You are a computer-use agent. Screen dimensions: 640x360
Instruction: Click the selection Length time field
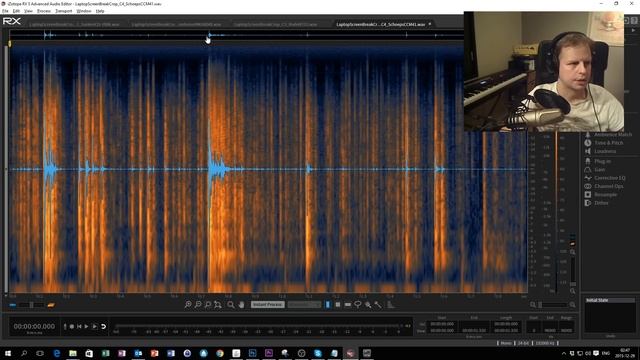[x=506, y=324]
